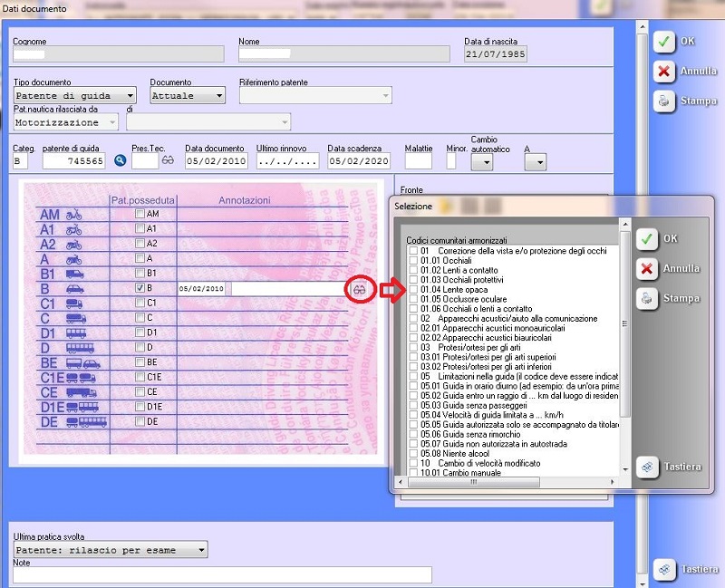Click the main window OK button

pos(664,42)
